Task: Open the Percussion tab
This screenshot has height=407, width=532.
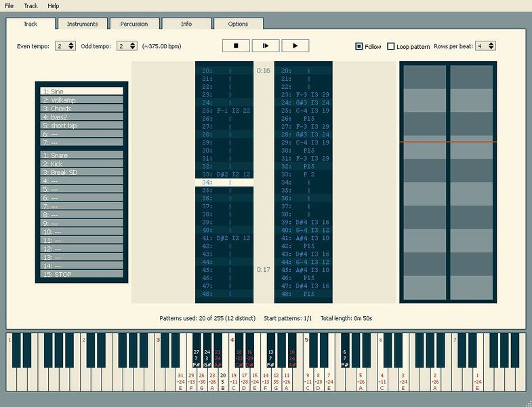Action: [x=134, y=24]
